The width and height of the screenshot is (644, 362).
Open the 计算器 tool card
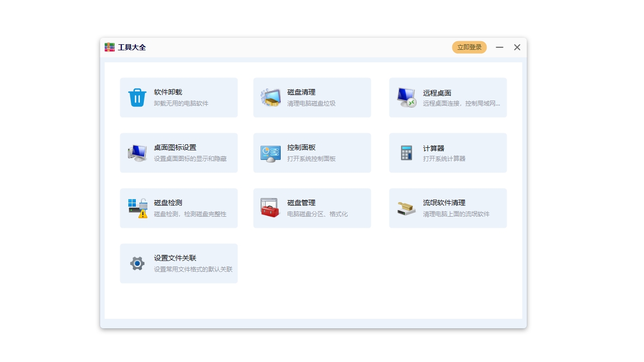pyautogui.click(x=448, y=153)
